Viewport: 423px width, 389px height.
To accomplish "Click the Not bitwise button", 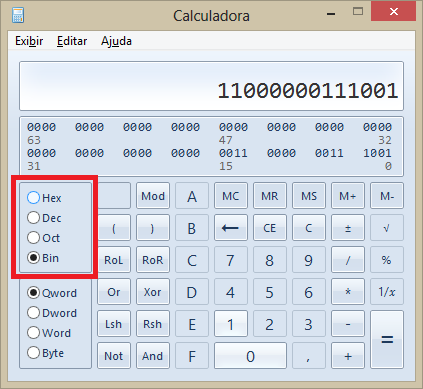I will pyautogui.click(x=114, y=356).
